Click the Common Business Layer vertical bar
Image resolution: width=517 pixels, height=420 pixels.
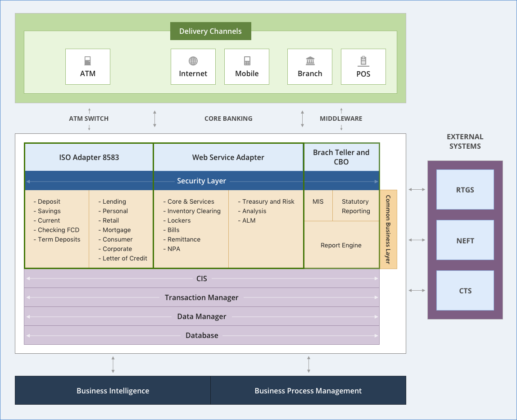click(x=388, y=229)
